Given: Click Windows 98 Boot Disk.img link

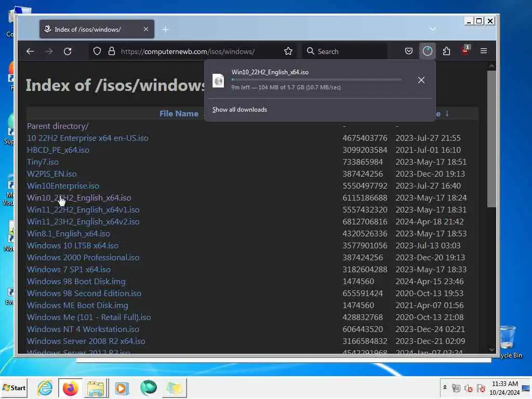Looking at the screenshot, I should (x=76, y=282).
